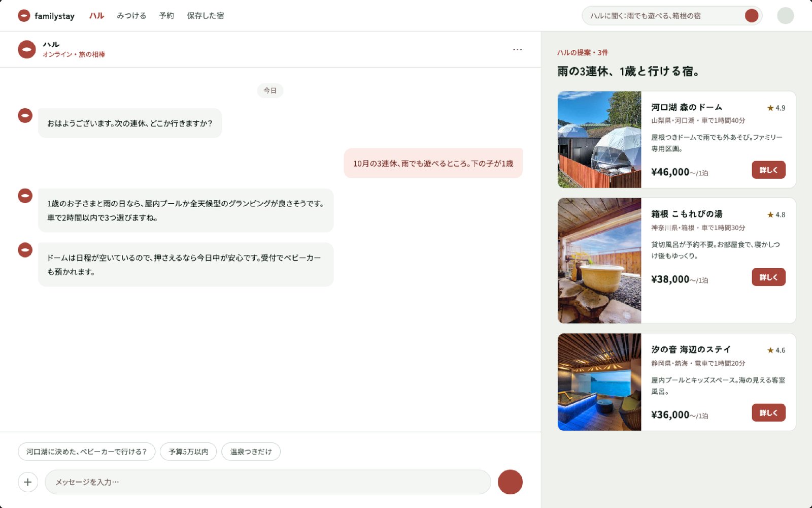Add an attachment with the plus button
812x508 pixels.
click(x=28, y=482)
